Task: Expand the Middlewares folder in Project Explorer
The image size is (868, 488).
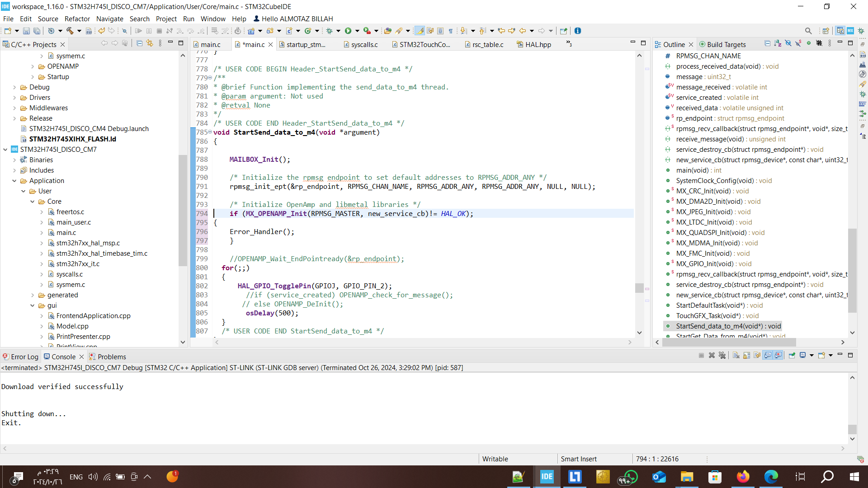Action: [15, 108]
